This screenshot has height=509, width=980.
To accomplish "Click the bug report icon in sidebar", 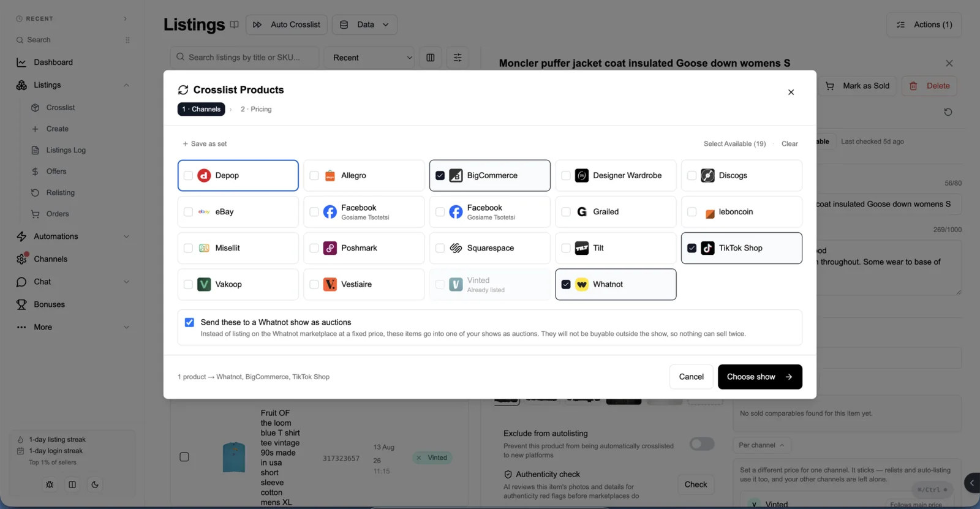I will 50,484.
